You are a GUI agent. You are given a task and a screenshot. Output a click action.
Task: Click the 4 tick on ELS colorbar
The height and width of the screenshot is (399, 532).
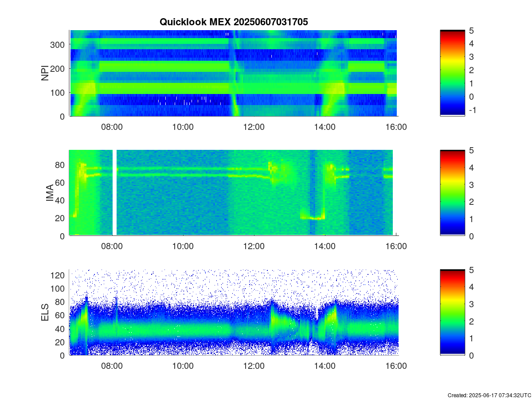pyautogui.click(x=472, y=287)
